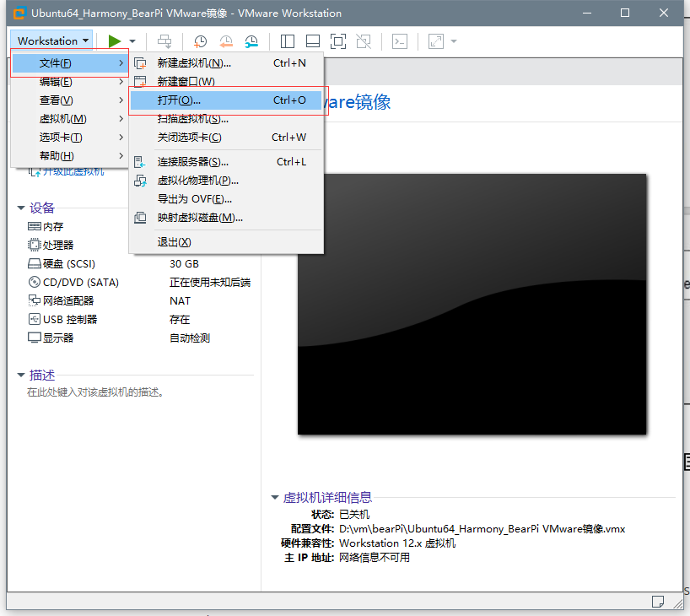Click the 配置文件 vmx path text
The height and width of the screenshot is (616, 690).
pyautogui.click(x=482, y=529)
